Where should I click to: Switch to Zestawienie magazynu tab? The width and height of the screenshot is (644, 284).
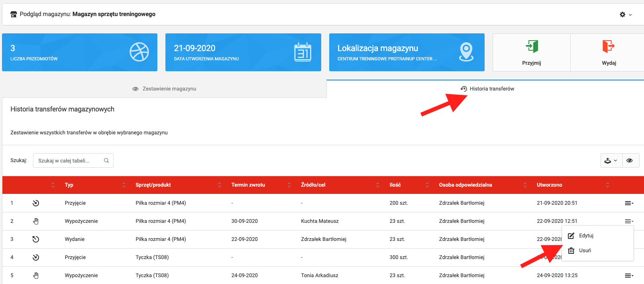[x=164, y=89]
